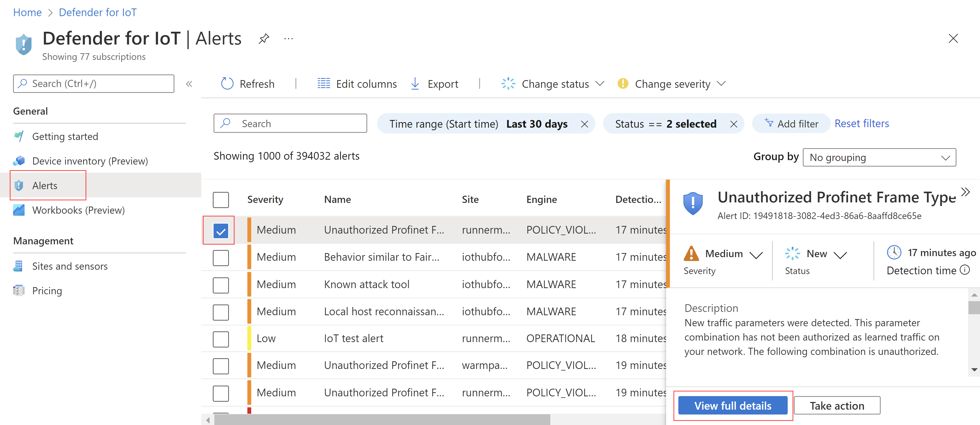
Task: Open Device inventory (Preview) from sidebar
Action: coord(90,160)
